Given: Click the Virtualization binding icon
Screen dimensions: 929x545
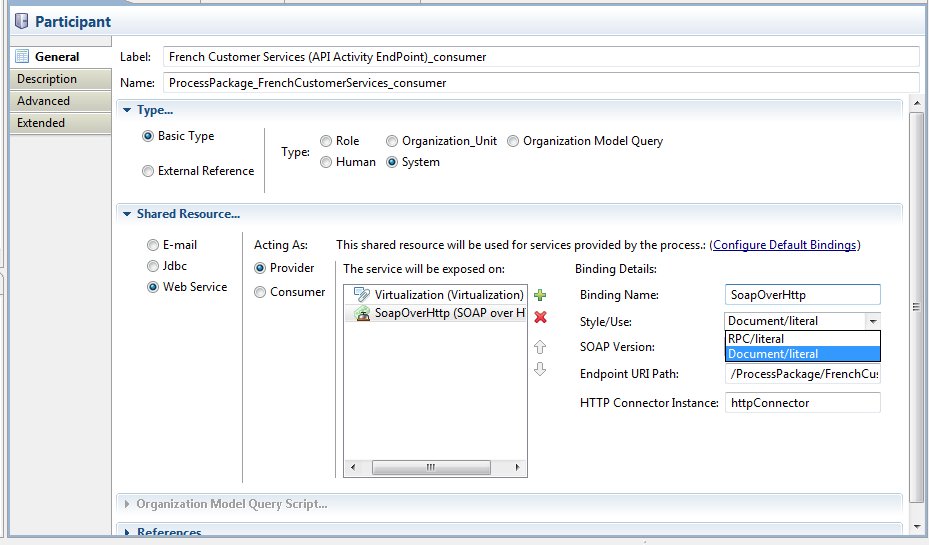Looking at the screenshot, I should tap(361, 294).
